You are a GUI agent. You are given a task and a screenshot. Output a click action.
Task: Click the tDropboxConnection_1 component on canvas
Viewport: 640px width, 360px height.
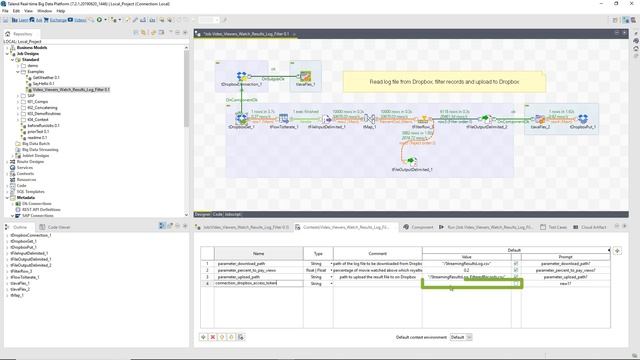(242, 76)
